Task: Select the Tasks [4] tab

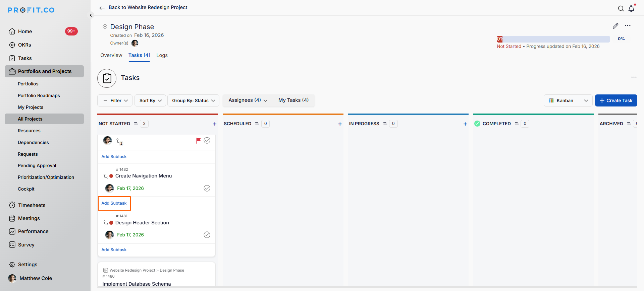Action: coord(139,55)
